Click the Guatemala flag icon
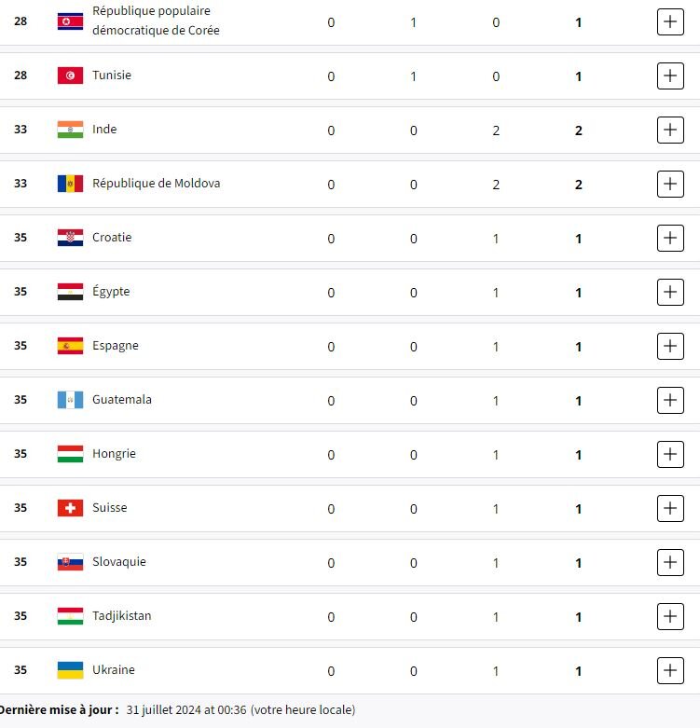 point(70,400)
